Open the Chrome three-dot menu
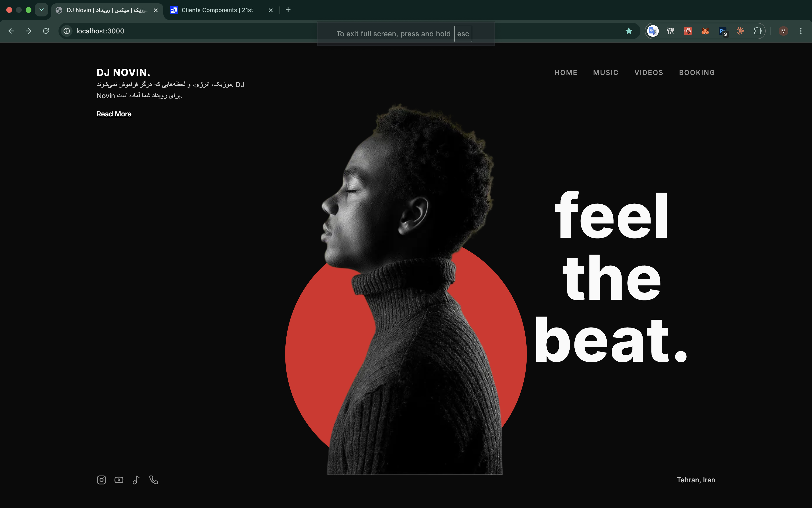Image resolution: width=812 pixels, height=508 pixels. point(801,31)
